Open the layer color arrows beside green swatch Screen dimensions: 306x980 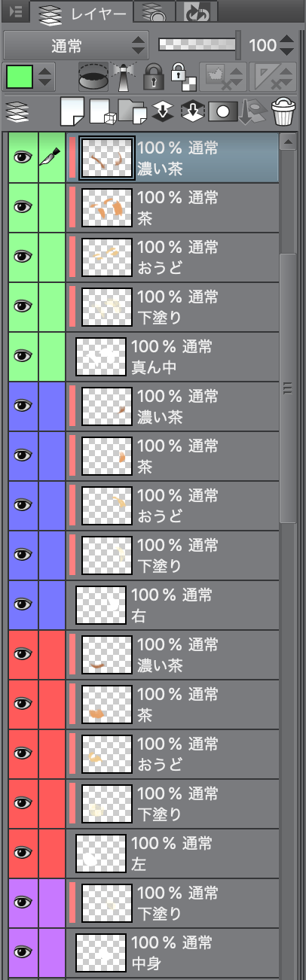pyautogui.click(x=44, y=76)
